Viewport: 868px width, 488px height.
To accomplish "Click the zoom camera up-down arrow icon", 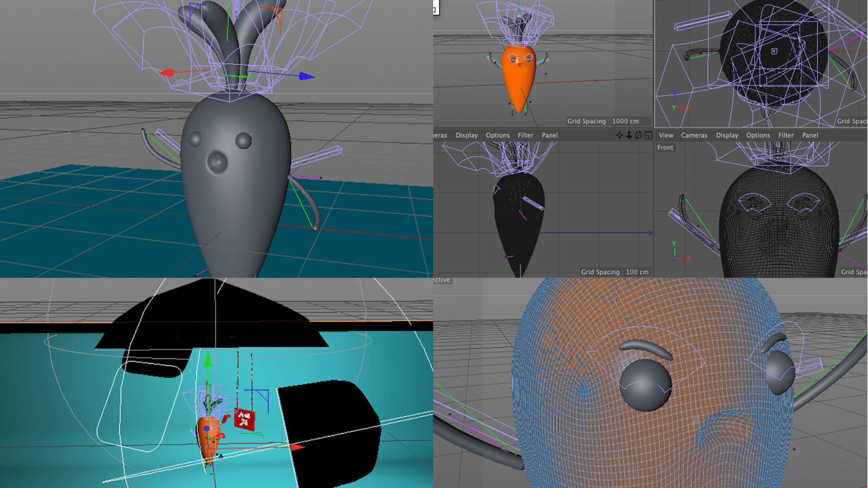I will click(x=629, y=135).
